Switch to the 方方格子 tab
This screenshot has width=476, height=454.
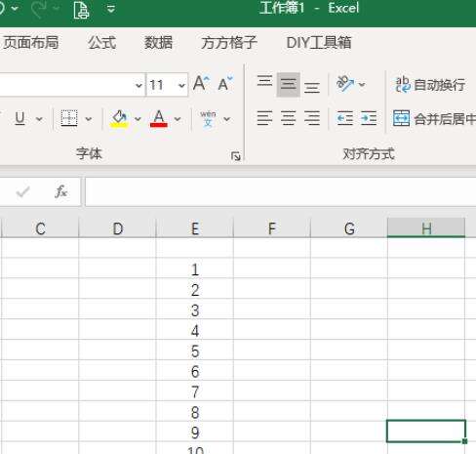tap(229, 43)
